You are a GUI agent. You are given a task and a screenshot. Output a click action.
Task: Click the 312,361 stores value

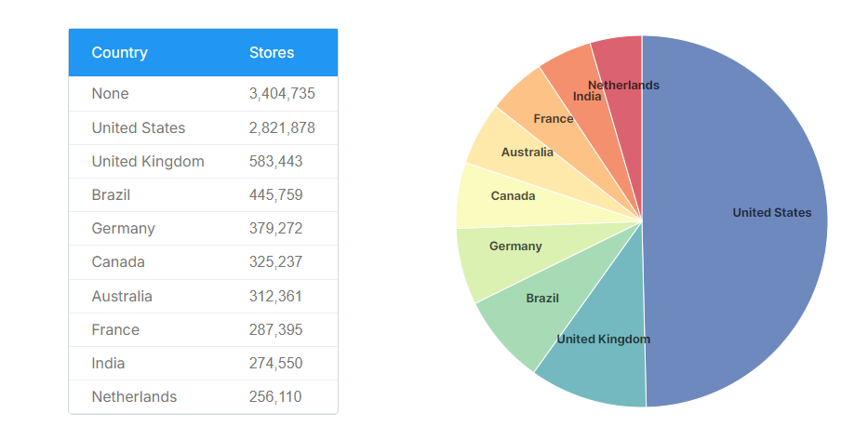coord(275,296)
